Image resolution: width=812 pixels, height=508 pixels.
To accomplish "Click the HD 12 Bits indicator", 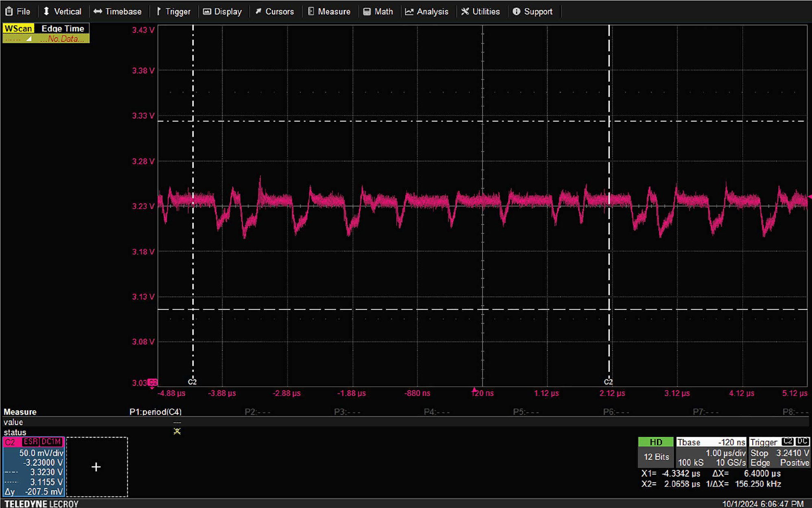I will coord(656,452).
